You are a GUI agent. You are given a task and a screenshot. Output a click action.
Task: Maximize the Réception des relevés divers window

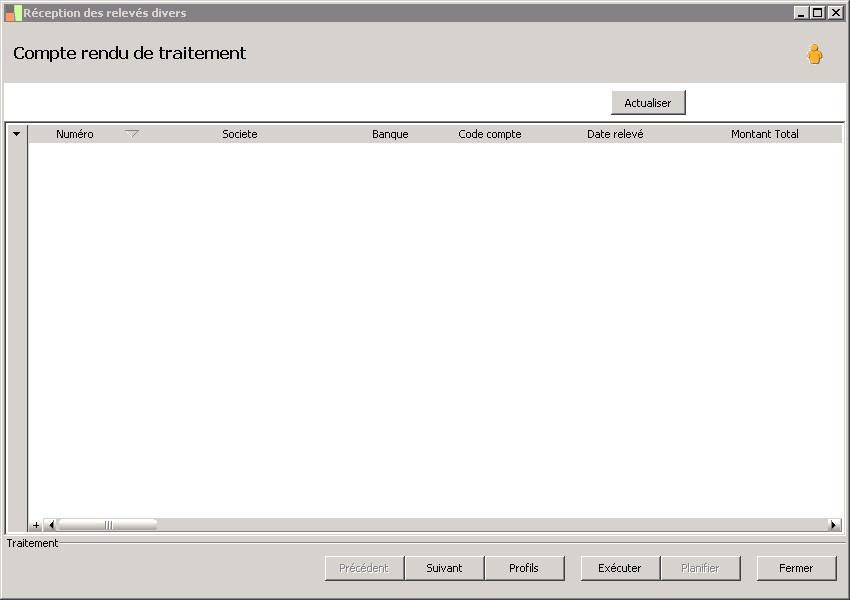click(817, 12)
